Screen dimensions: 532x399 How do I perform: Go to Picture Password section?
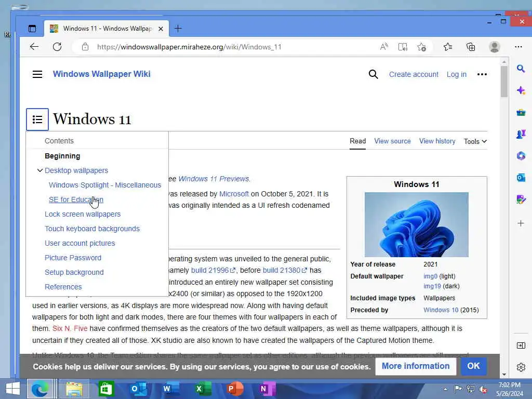pyautogui.click(x=73, y=258)
